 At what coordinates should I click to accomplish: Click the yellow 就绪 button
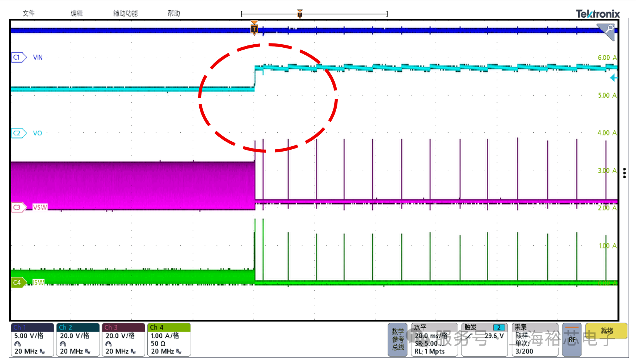pos(606,331)
